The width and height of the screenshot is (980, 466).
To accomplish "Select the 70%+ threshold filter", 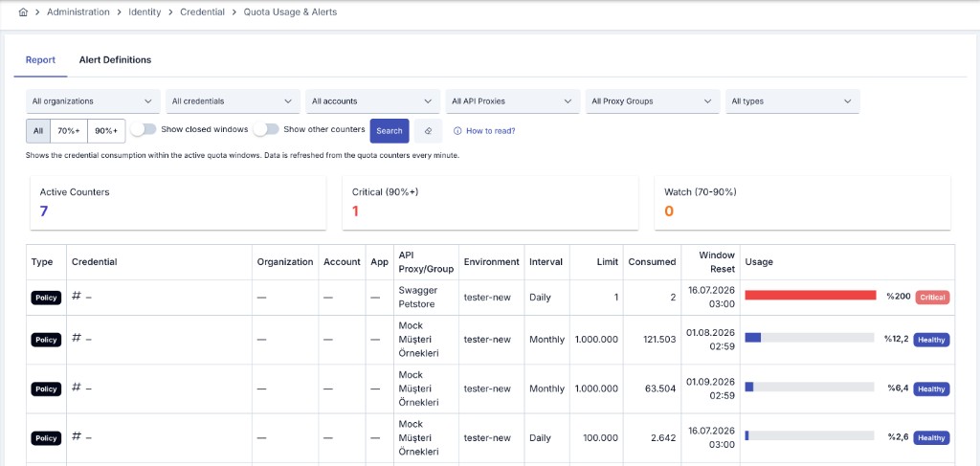I will coord(69,131).
